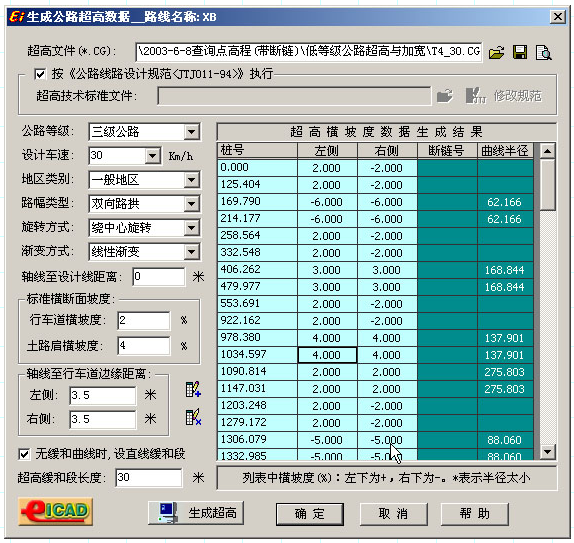574x543 pixels.
Task: Add a table row with the insert-row icon
Action: [x=193, y=389]
